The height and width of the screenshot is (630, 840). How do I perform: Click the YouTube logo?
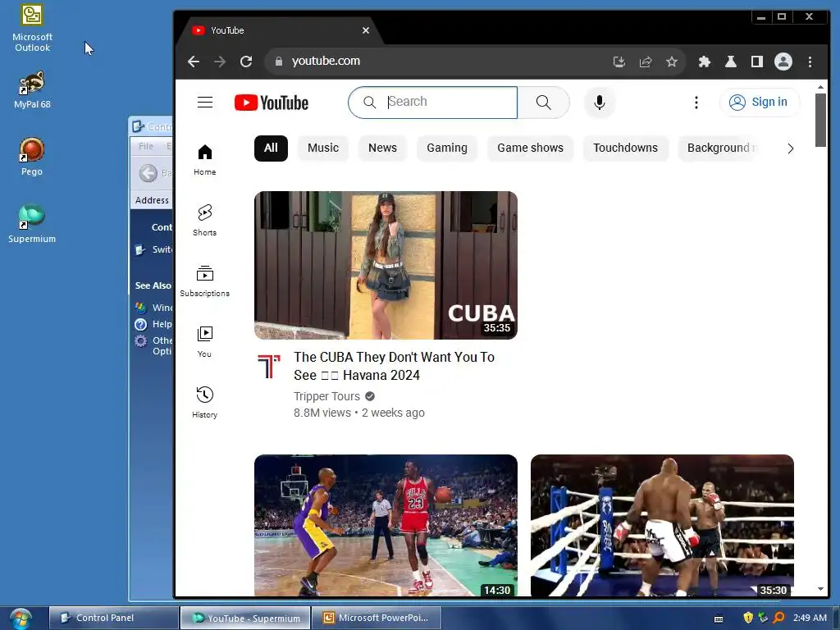(x=271, y=103)
